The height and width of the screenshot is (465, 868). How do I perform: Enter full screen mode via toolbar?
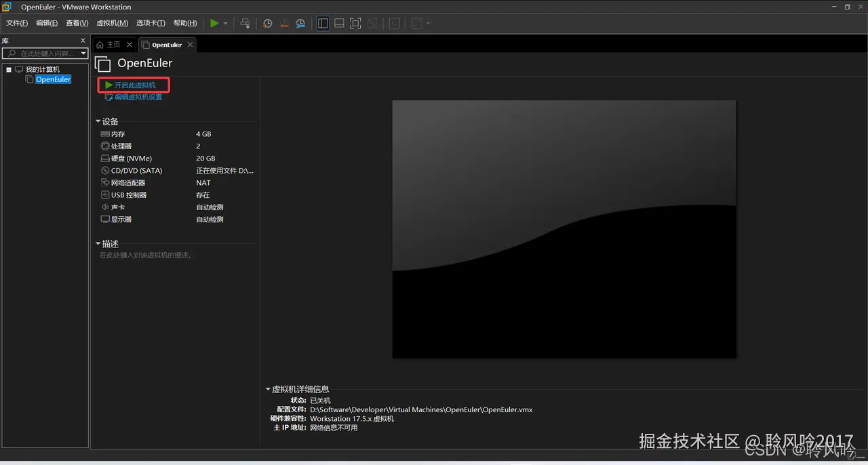355,22
